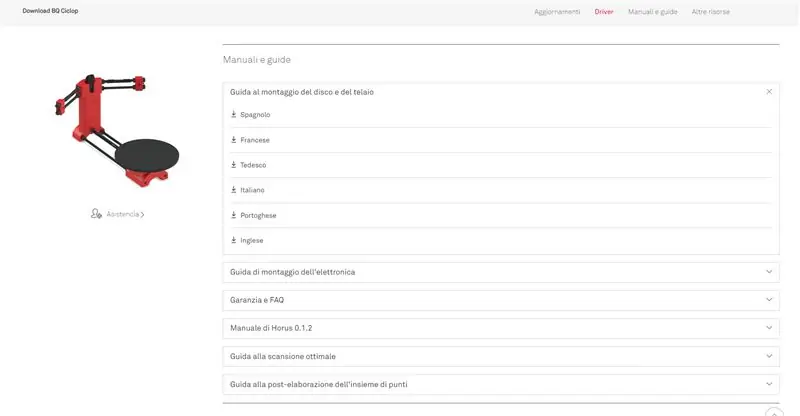This screenshot has width=800, height=416.
Task: Open the Aggiornamenti tab
Action: [x=557, y=12]
